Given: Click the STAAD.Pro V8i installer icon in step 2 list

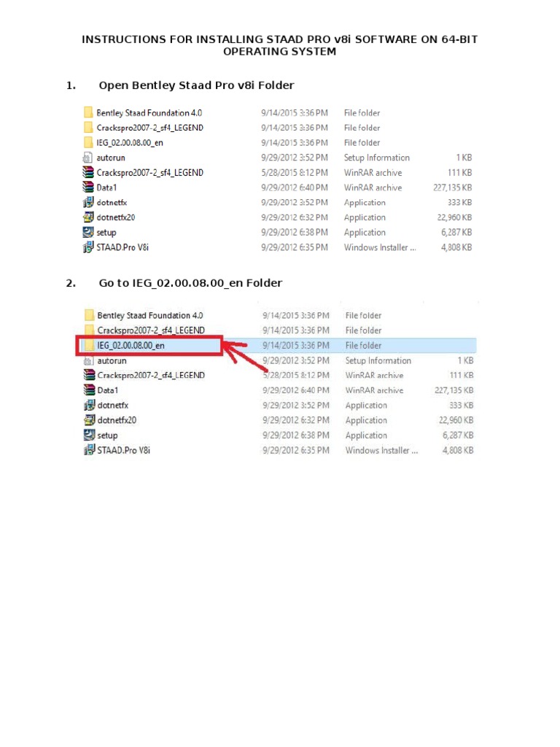Looking at the screenshot, I should coord(89,449).
